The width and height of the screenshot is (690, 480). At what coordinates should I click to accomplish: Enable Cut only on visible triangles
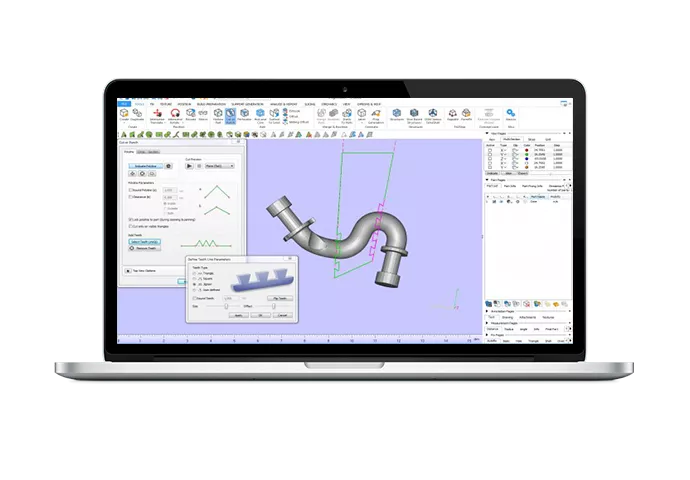[130, 226]
